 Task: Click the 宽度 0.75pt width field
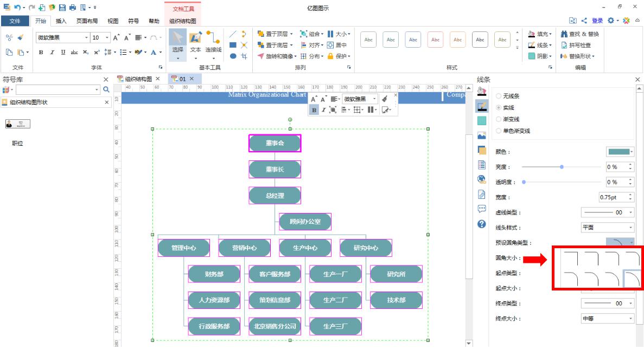[x=616, y=197]
